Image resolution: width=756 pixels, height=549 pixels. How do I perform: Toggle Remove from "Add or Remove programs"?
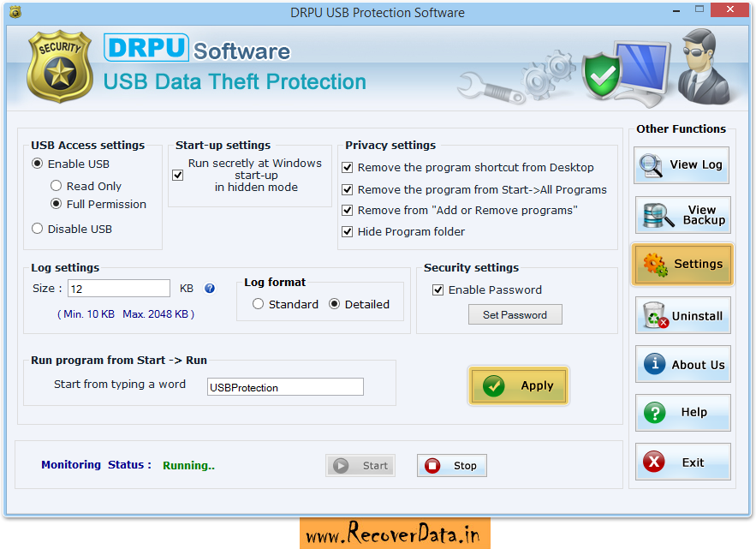pos(347,211)
